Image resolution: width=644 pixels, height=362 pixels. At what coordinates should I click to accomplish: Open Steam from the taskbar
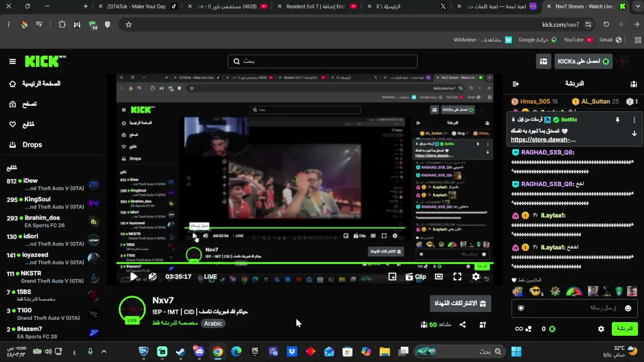(x=181, y=352)
